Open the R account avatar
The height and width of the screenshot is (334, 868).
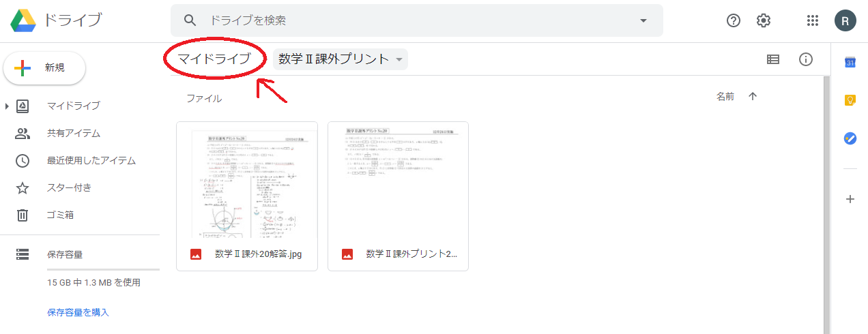(845, 20)
